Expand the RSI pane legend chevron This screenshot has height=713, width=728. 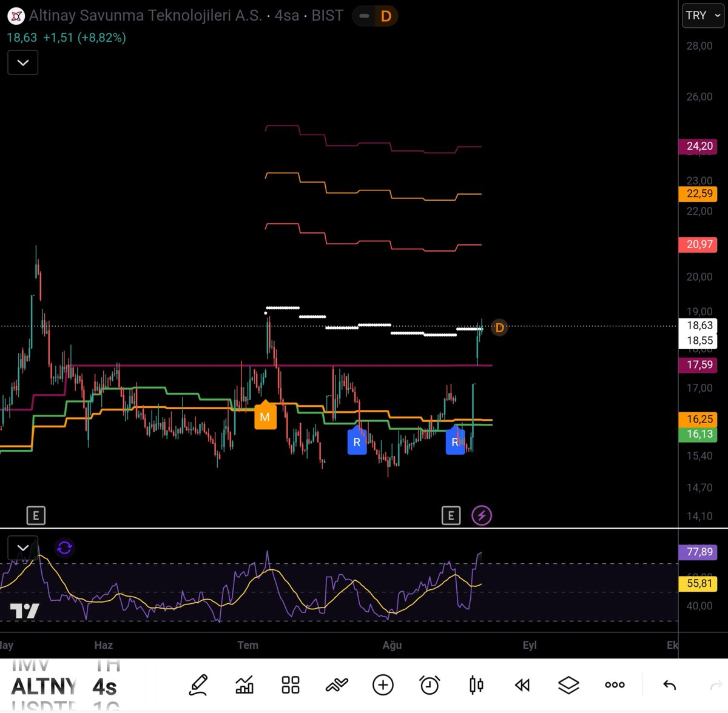(23, 548)
